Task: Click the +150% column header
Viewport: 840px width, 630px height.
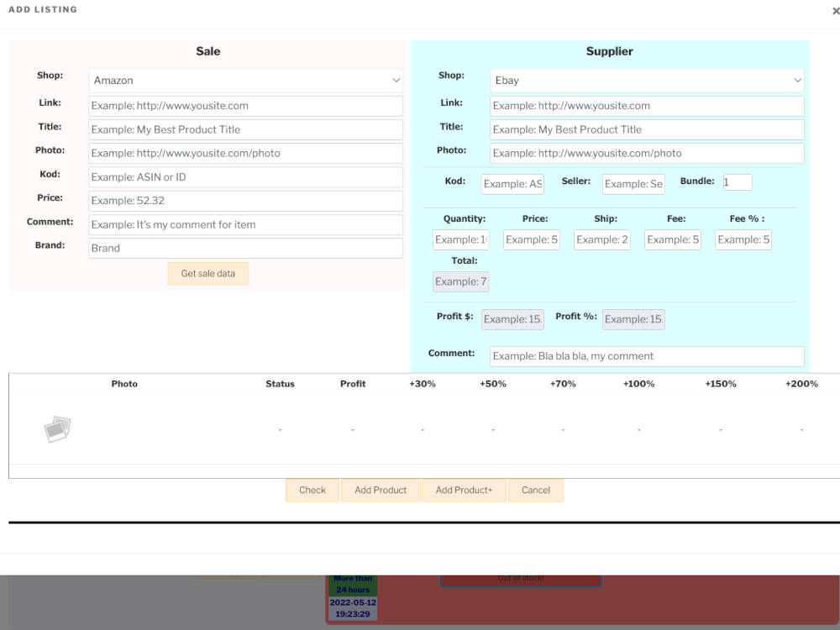Action: pos(721,384)
